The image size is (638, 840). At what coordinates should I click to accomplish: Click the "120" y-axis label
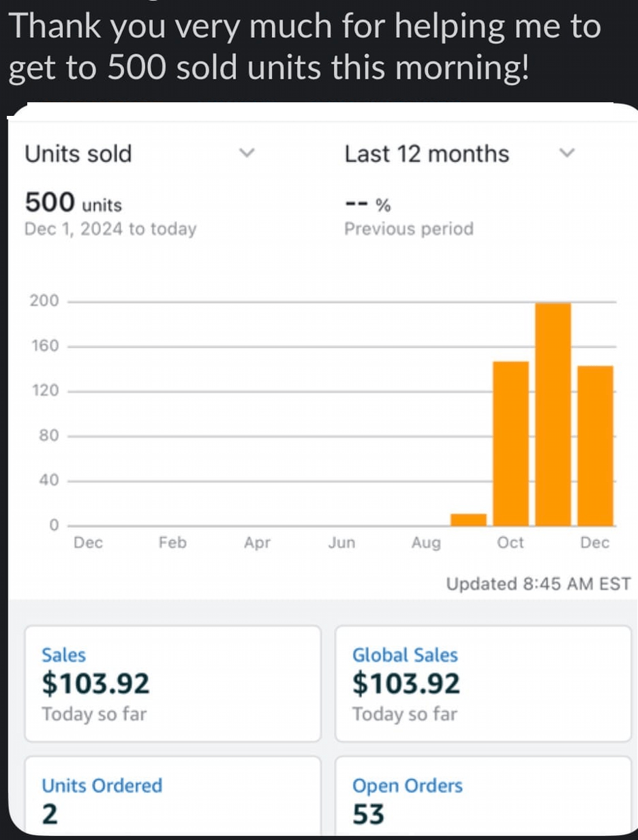44,391
